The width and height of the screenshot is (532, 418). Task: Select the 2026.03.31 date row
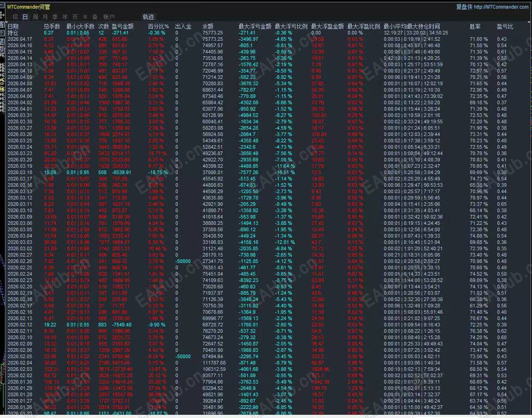pos(20,115)
